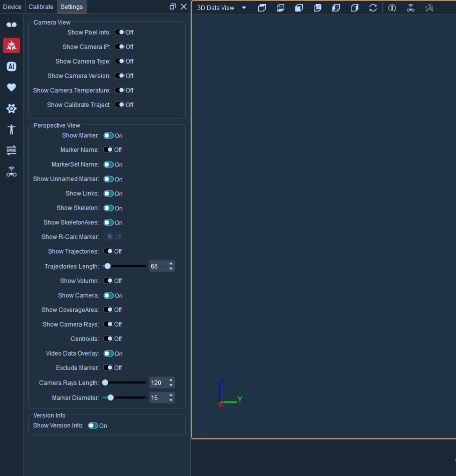Turn off Show Marker toggle
The image size is (456, 476).
click(109, 135)
